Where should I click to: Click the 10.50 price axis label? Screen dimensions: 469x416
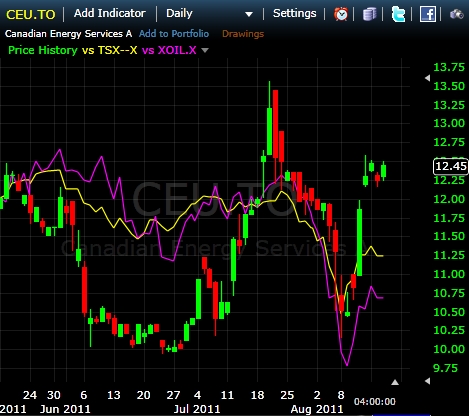pos(449,312)
